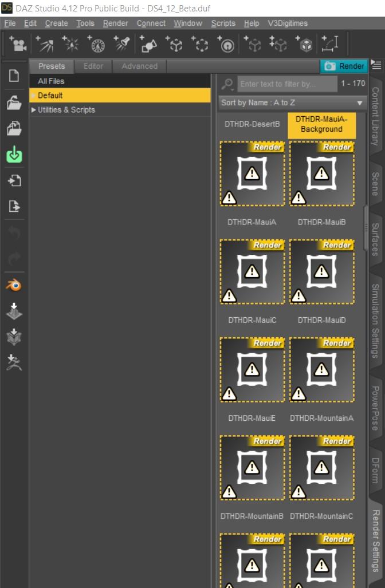Click the Create New Point Light icon
The height and width of the screenshot is (588, 385).
[x=70, y=44]
